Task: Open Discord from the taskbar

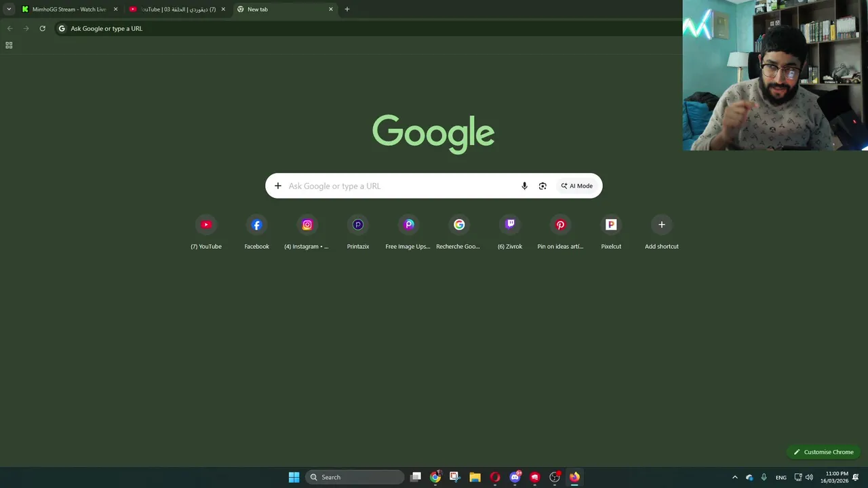Action: click(515, 477)
